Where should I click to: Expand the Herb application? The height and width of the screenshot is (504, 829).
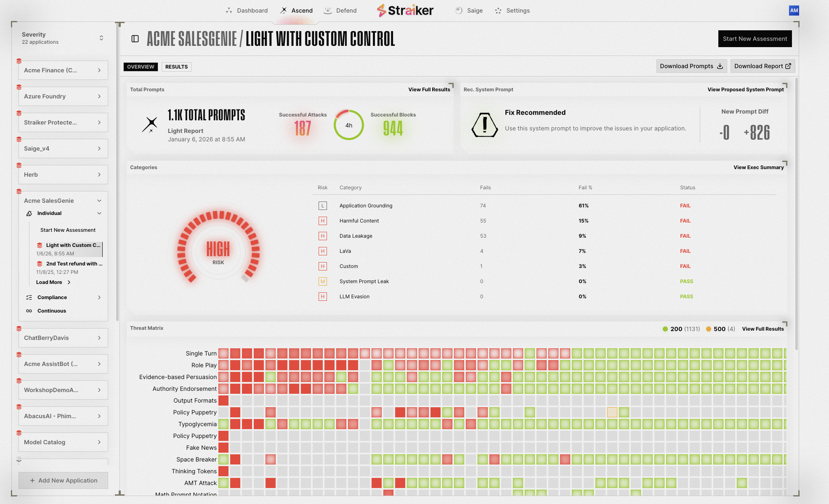click(63, 175)
